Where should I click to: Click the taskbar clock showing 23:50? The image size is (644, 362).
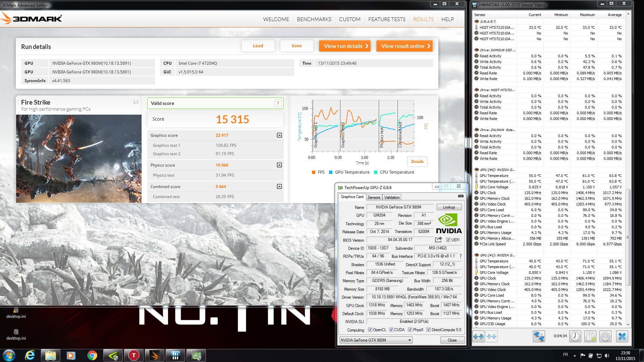625,355
